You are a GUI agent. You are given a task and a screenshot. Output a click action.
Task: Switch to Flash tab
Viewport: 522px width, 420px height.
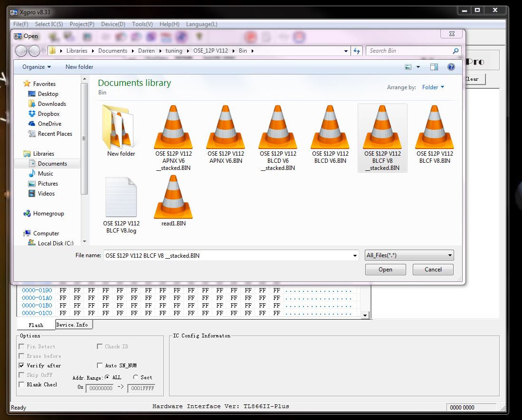(36, 325)
